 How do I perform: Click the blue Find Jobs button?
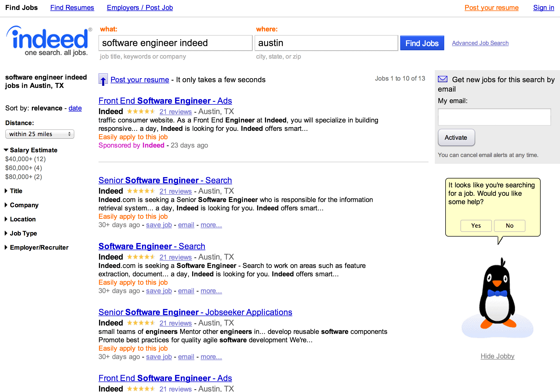coord(422,43)
